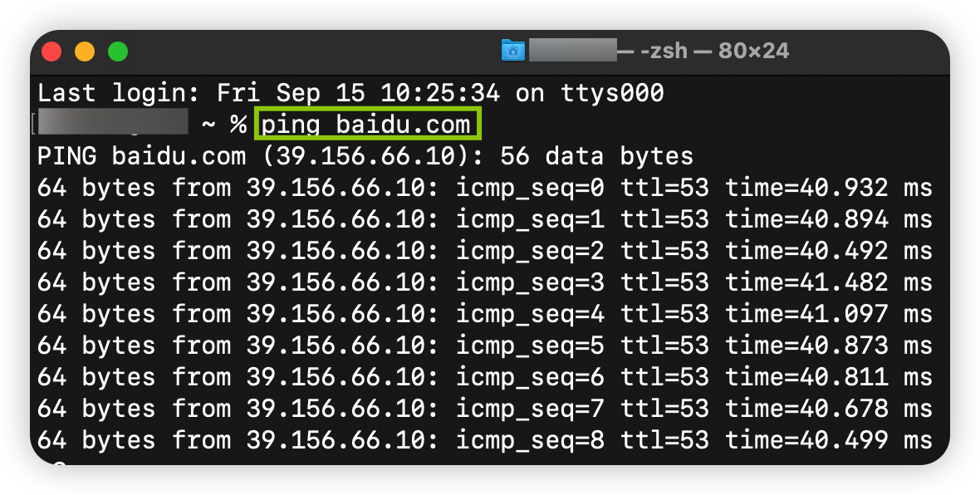Minimize the terminal using the yellow button

coord(85,51)
